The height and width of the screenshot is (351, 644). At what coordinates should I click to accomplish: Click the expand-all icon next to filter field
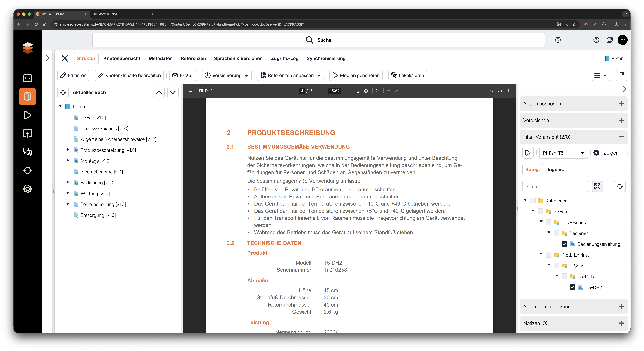pyautogui.click(x=597, y=186)
